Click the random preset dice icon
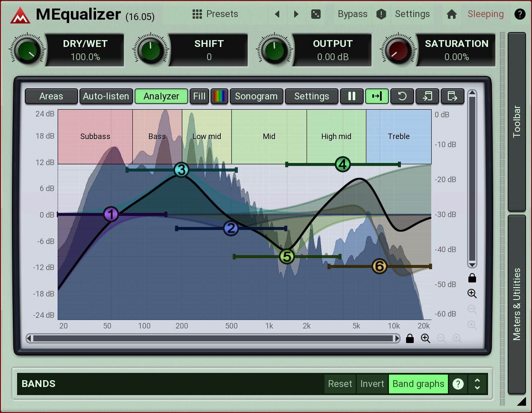The image size is (532, 413). (316, 14)
